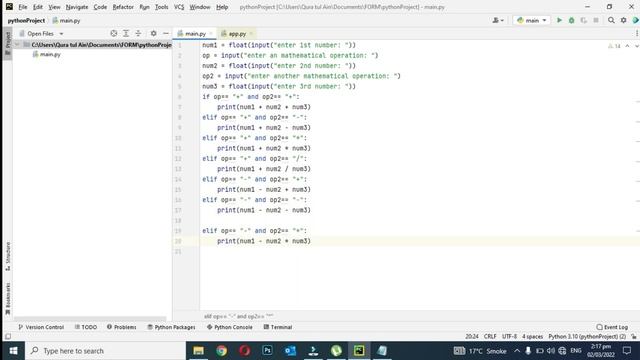Open the Event Log

point(612,327)
